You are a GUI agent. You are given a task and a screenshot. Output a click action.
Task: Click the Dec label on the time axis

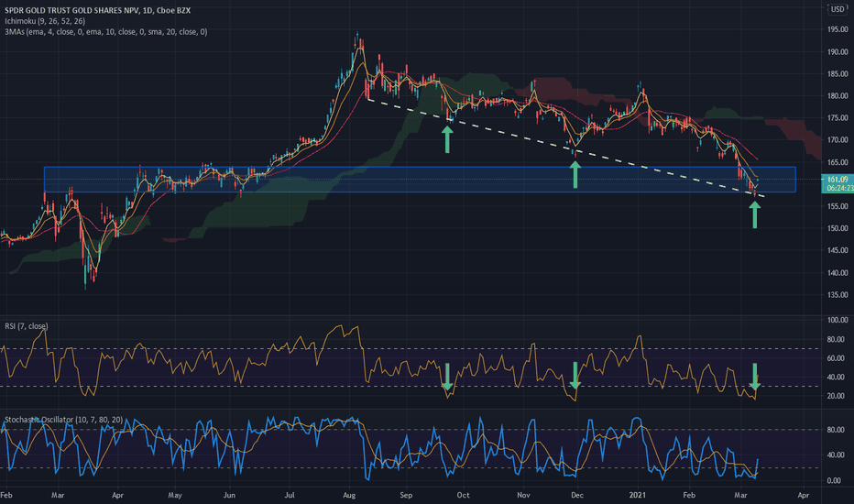(576, 495)
